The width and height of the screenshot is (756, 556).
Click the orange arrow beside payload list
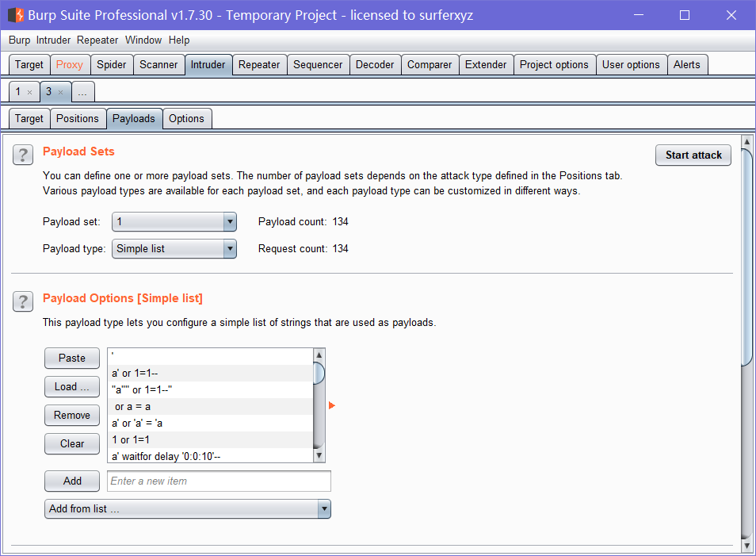[332, 405]
